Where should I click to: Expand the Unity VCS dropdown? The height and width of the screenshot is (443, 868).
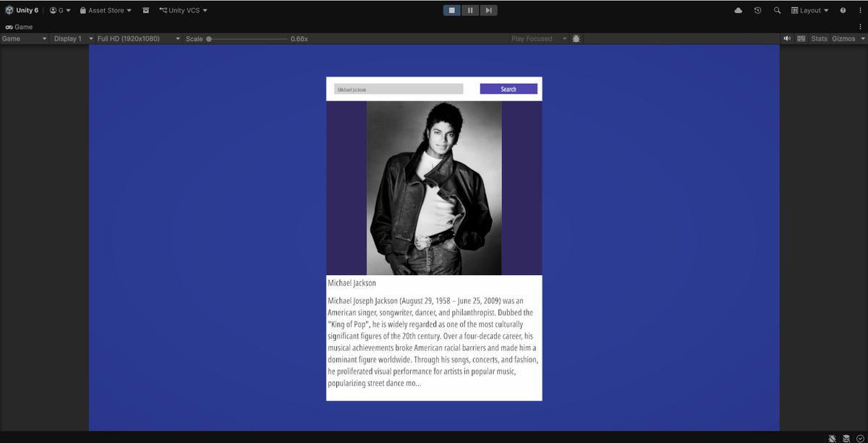point(183,10)
